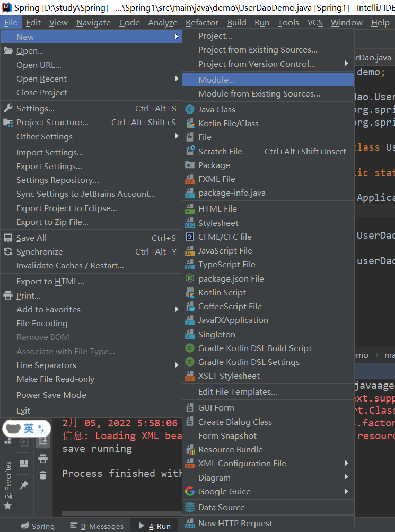The width and height of the screenshot is (395, 532).
Task: Open the Navigate menu
Action: (93, 23)
